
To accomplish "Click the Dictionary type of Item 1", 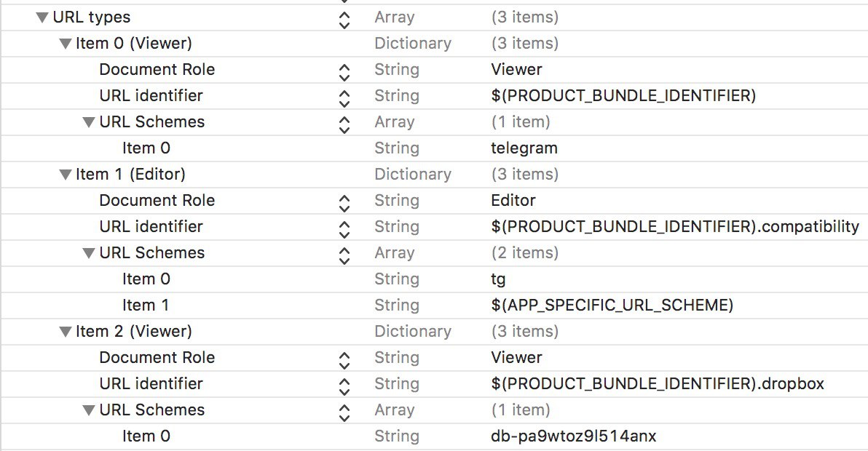I will click(412, 175).
